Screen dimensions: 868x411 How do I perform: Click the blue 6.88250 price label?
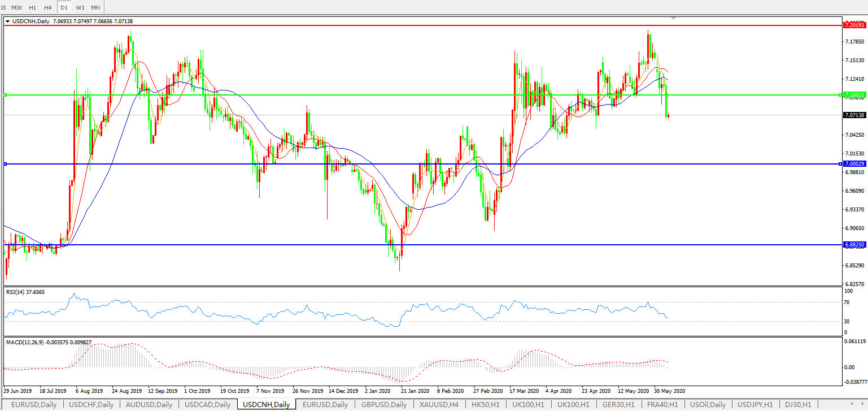pos(853,245)
